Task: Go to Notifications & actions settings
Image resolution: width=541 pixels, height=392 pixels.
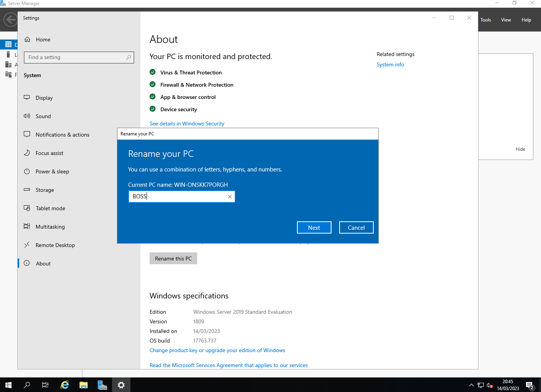Action: click(62, 135)
